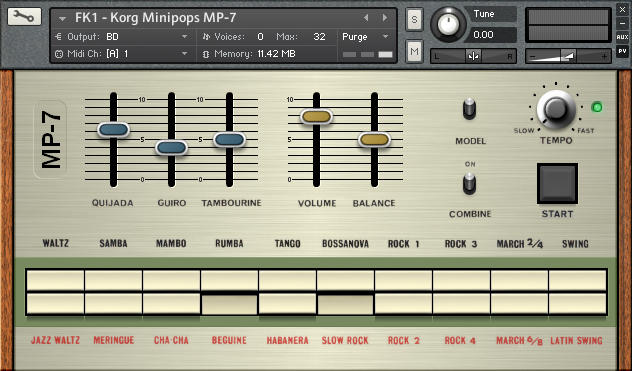
Task: Go to next instrument with right arrow
Action: point(385,18)
